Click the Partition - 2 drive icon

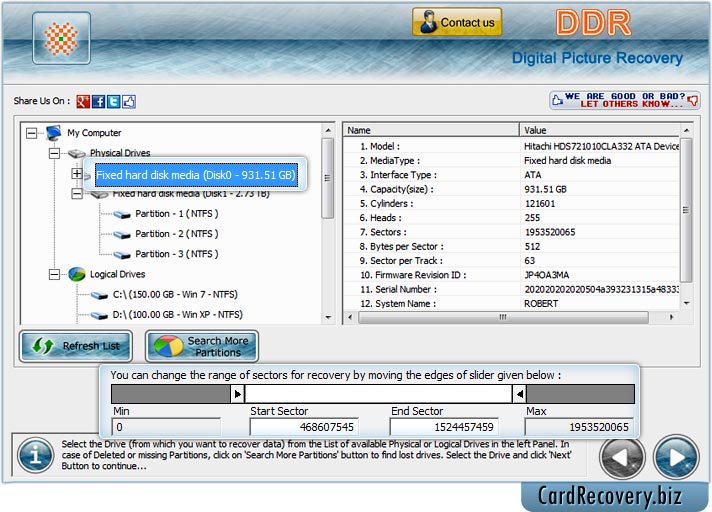pyautogui.click(x=122, y=235)
